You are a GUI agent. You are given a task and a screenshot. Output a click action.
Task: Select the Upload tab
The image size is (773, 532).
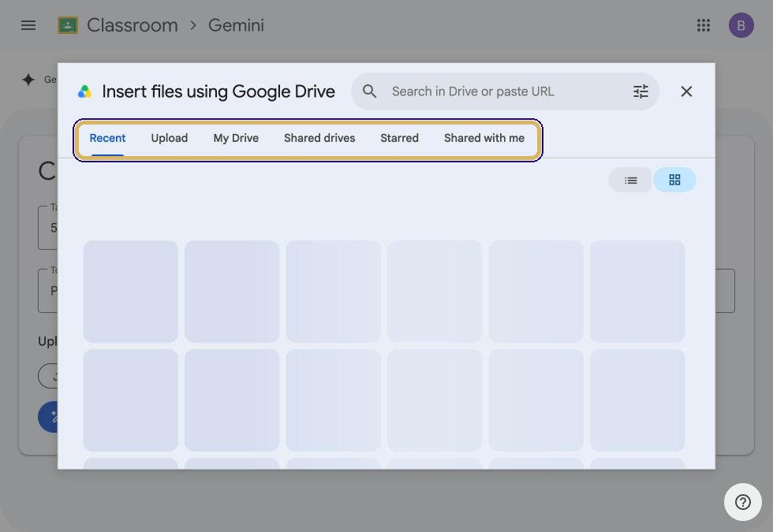[x=169, y=139]
